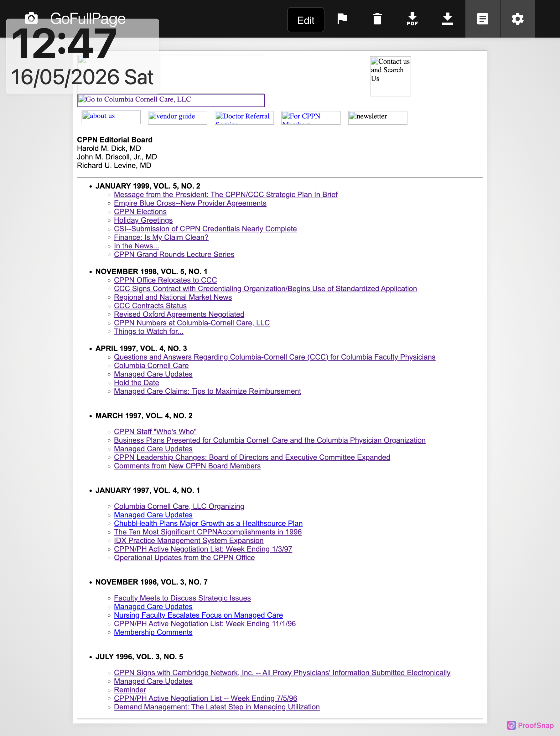Open Reminder link
The height and width of the screenshot is (736, 560).
[130, 690]
